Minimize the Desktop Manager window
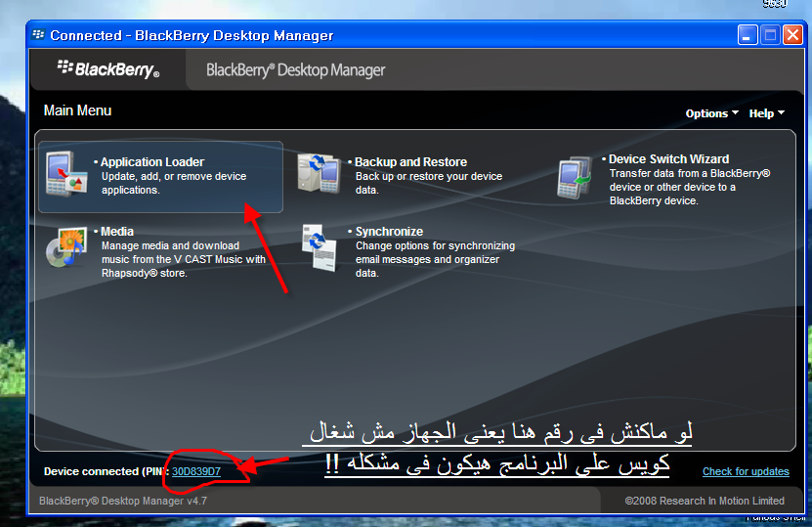 (748, 35)
